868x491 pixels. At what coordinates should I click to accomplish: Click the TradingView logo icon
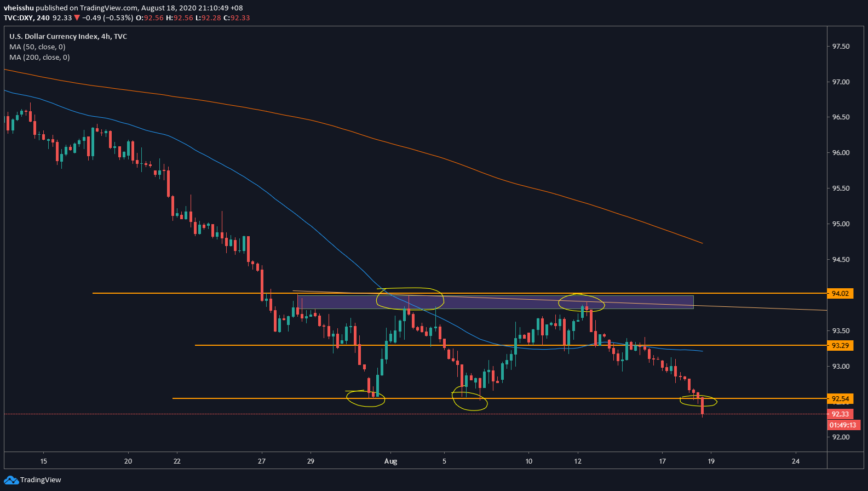click(x=11, y=480)
